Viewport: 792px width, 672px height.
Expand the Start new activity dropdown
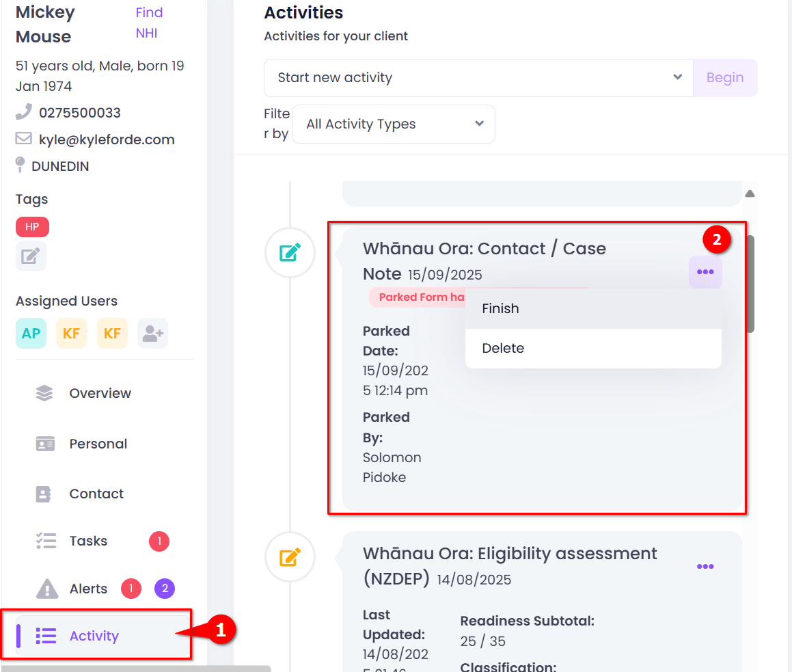click(478, 78)
